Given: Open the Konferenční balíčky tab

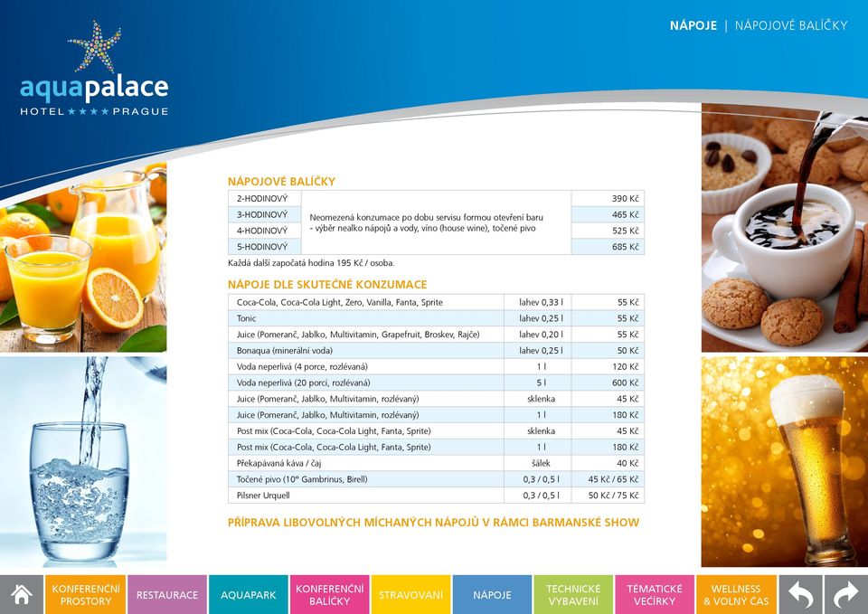Looking at the screenshot, I should pyautogui.click(x=329, y=595).
